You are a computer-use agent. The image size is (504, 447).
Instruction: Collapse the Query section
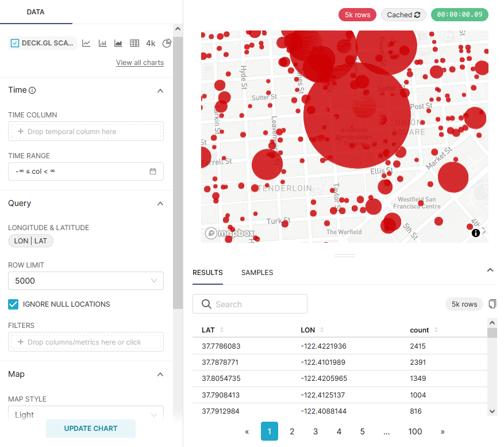point(160,203)
